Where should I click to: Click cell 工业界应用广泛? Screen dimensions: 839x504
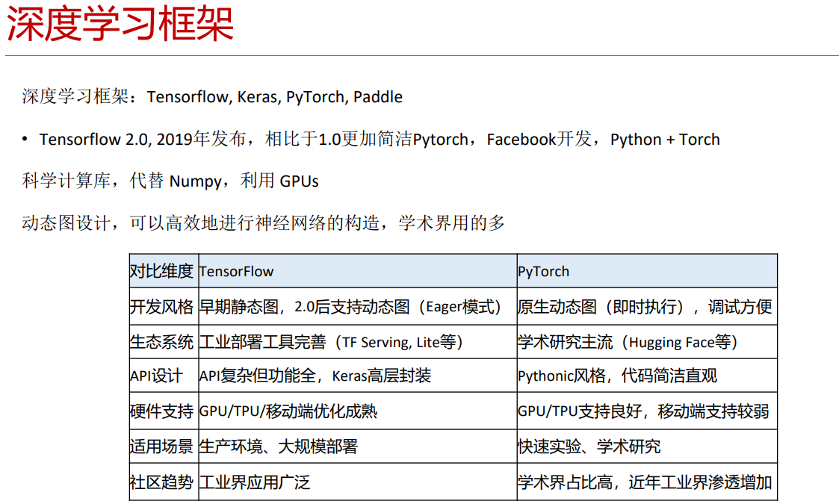(357, 482)
